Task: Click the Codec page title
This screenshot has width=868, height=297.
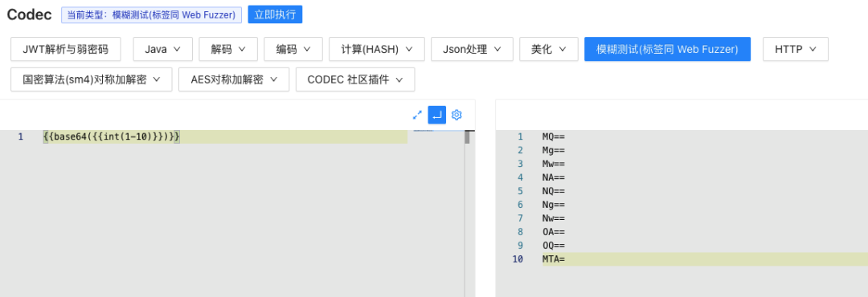Action: click(x=30, y=15)
